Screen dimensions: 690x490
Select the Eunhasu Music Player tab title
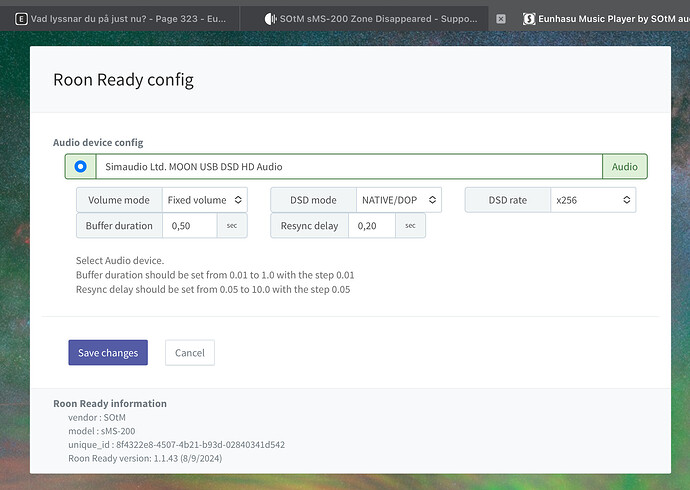[612, 18]
